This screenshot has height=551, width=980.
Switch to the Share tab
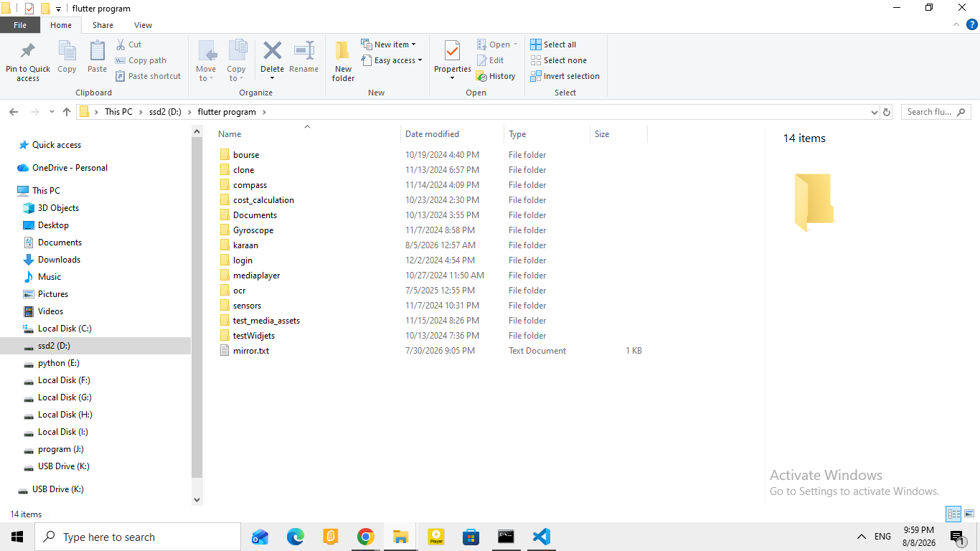(103, 25)
